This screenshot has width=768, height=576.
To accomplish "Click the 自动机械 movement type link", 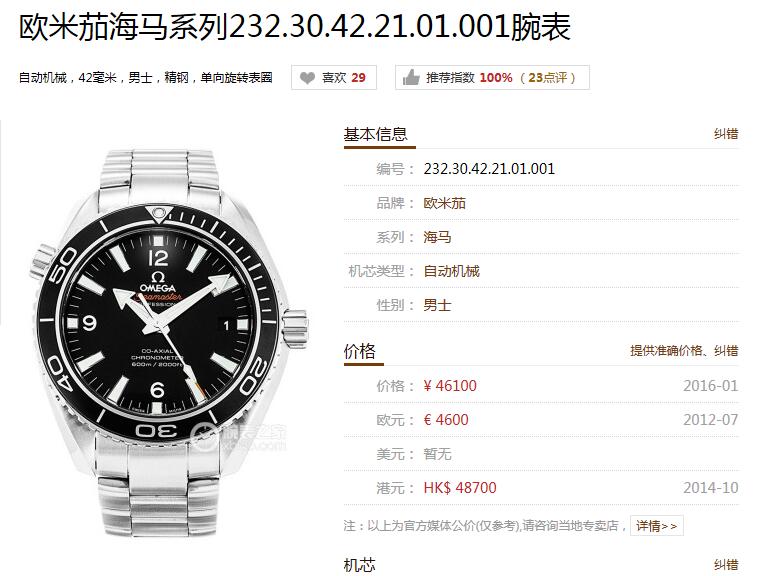I will pos(452,271).
